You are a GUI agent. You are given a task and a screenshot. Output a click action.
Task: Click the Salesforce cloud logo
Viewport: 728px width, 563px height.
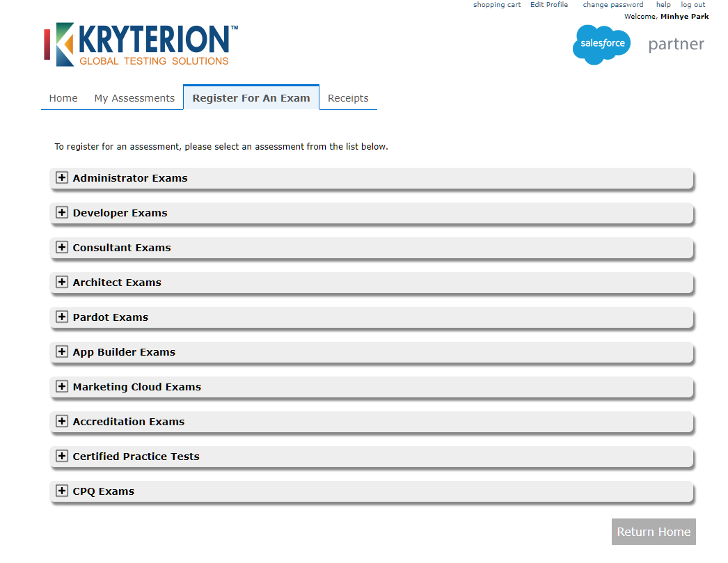(x=602, y=45)
